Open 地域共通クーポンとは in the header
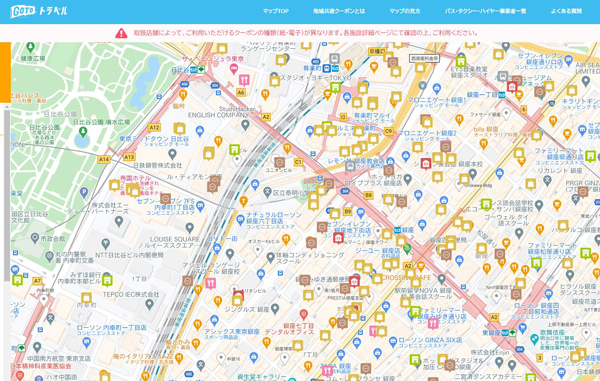Image resolution: width=600 pixels, height=381 pixels. 339,11
